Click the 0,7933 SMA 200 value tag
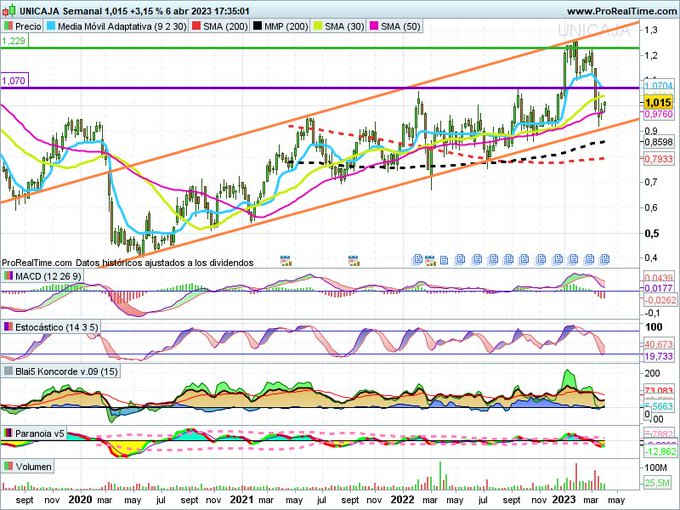The height and width of the screenshot is (510, 680). [658, 159]
